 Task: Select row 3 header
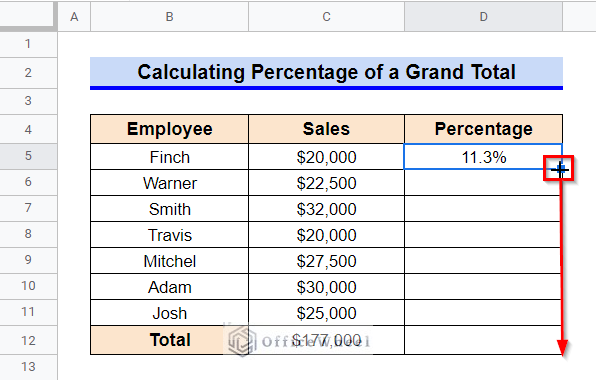coord(28,101)
